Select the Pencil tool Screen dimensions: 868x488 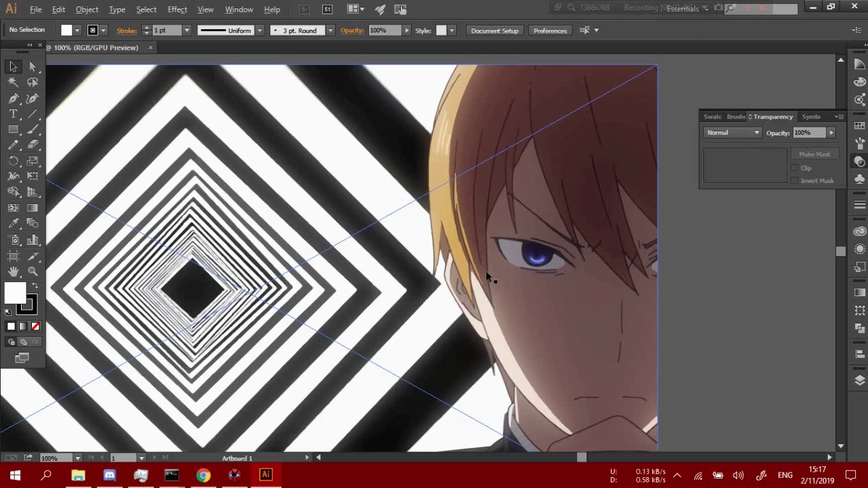point(13,145)
